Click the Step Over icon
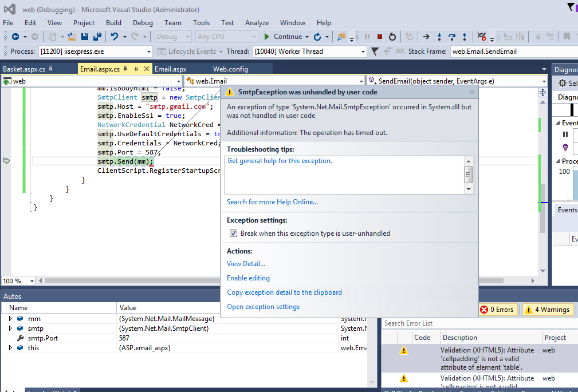The width and height of the screenshot is (578, 392). pyautogui.click(x=452, y=37)
